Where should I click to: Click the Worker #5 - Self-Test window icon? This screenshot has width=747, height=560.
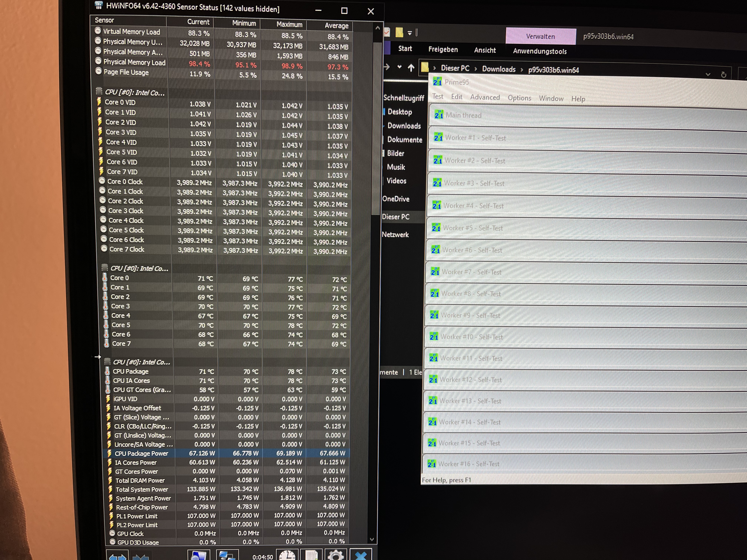[436, 227]
